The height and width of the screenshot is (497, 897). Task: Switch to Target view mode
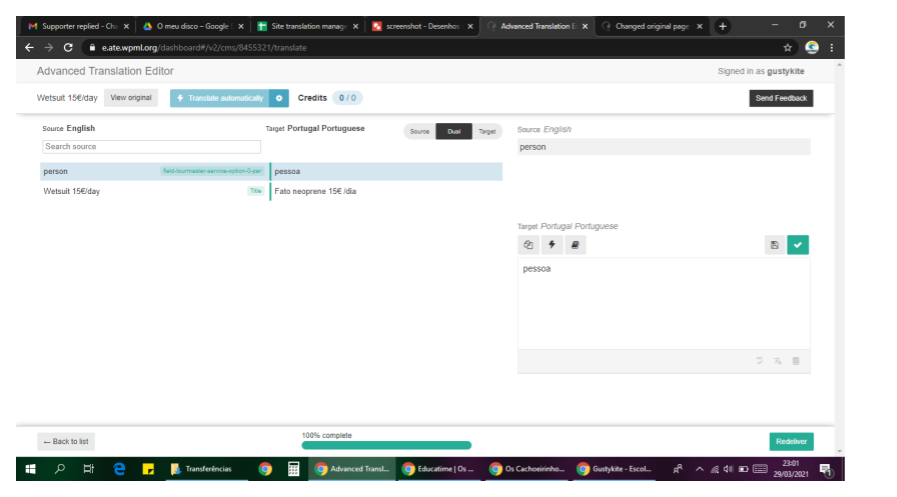[x=487, y=132]
